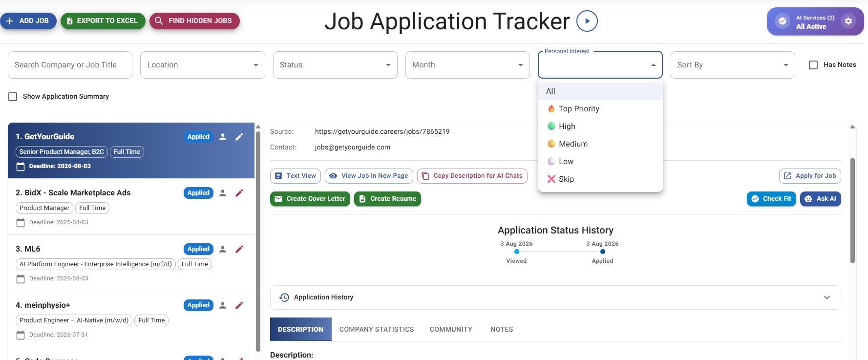The image size is (868, 360).
Task: Open the Location dropdown
Action: coord(203,65)
